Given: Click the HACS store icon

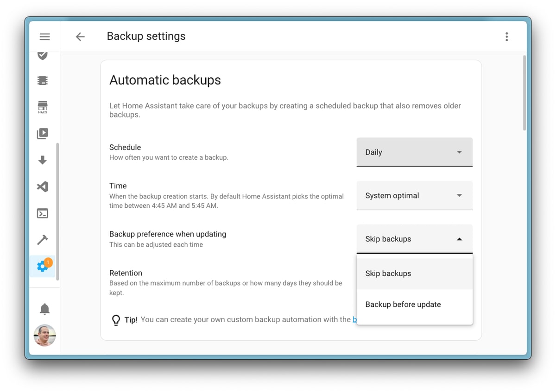Looking at the screenshot, I should pos(43,107).
